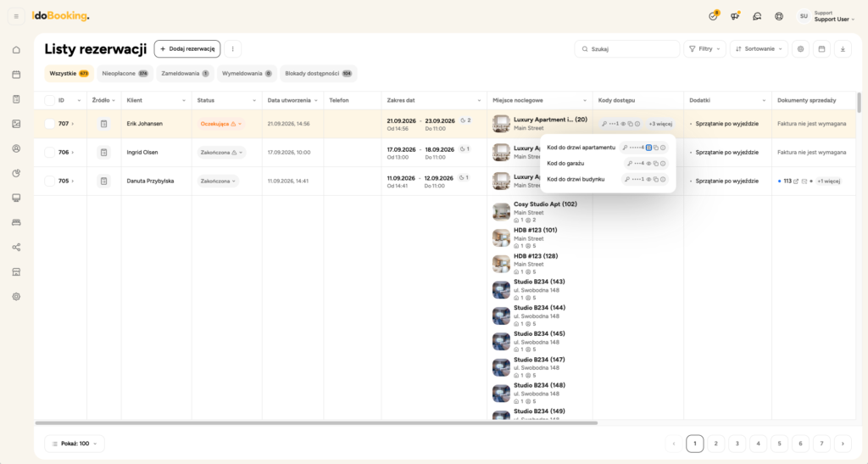The image size is (868, 464).
Task: Open the chat messages icon in header
Action: [x=757, y=16]
